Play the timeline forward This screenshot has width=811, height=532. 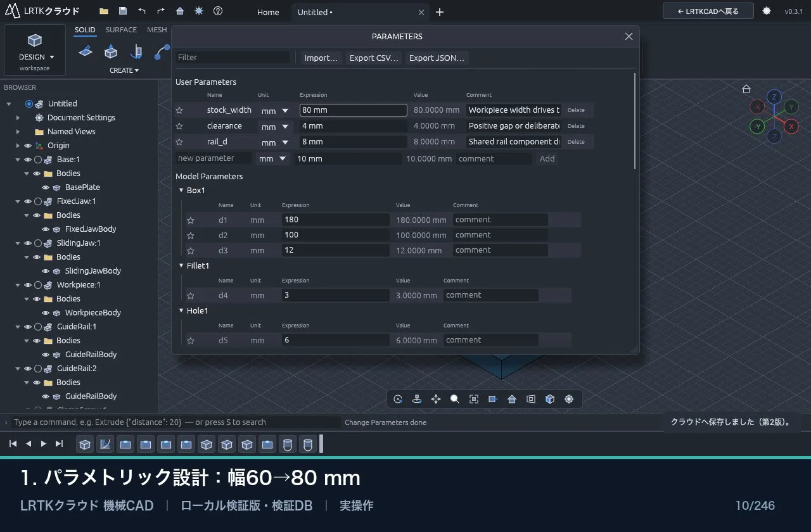point(44,443)
